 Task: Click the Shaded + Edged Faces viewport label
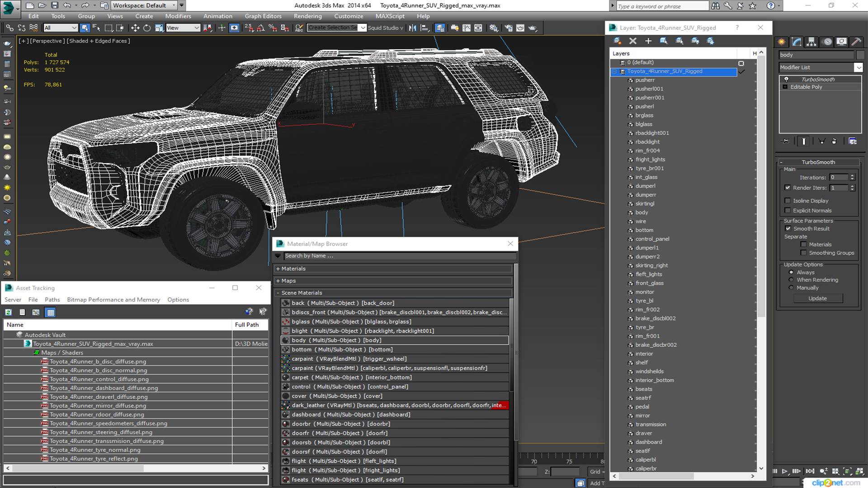[x=98, y=41]
